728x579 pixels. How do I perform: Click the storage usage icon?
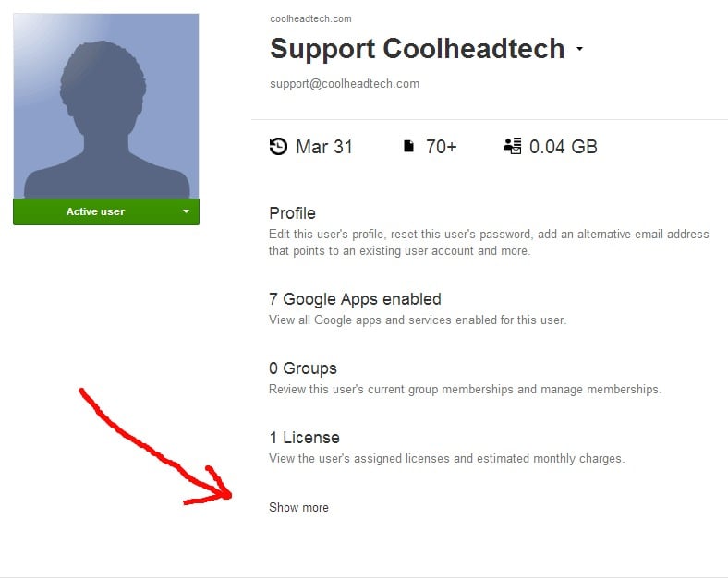pyautogui.click(x=513, y=146)
